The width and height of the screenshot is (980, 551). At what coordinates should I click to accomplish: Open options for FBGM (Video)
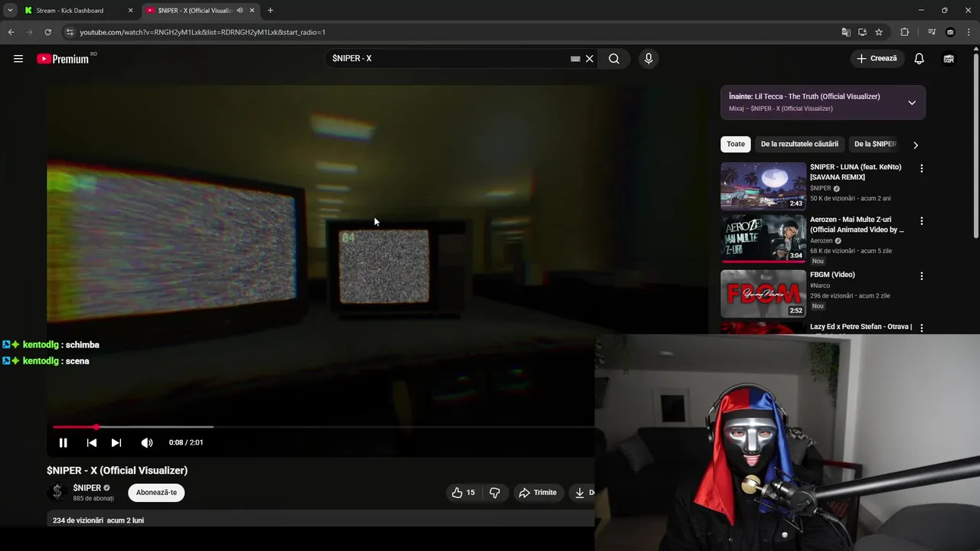tap(922, 276)
